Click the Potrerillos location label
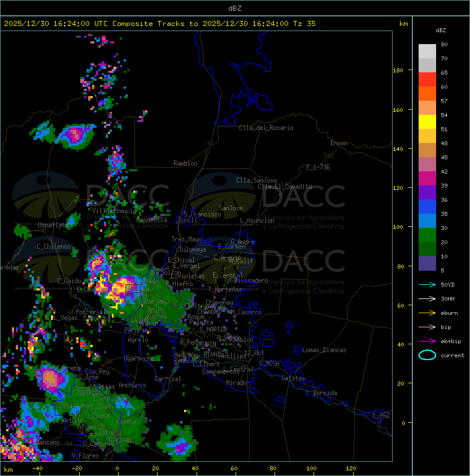470x476 pixels. (94, 312)
